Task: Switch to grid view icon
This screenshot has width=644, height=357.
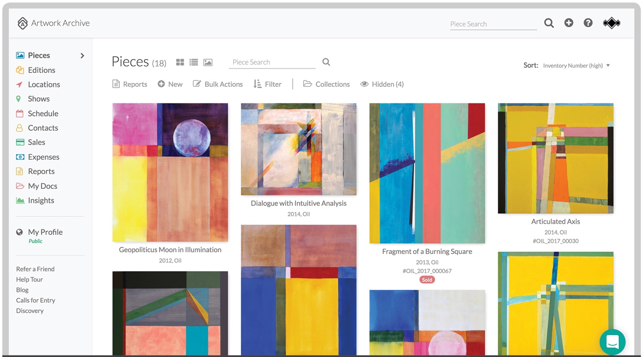Action: [180, 63]
